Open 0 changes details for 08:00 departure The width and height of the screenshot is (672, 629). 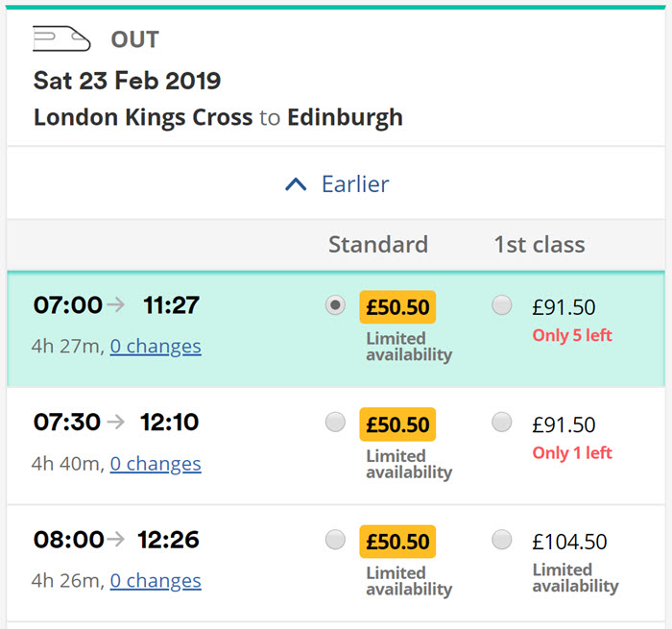(x=156, y=581)
